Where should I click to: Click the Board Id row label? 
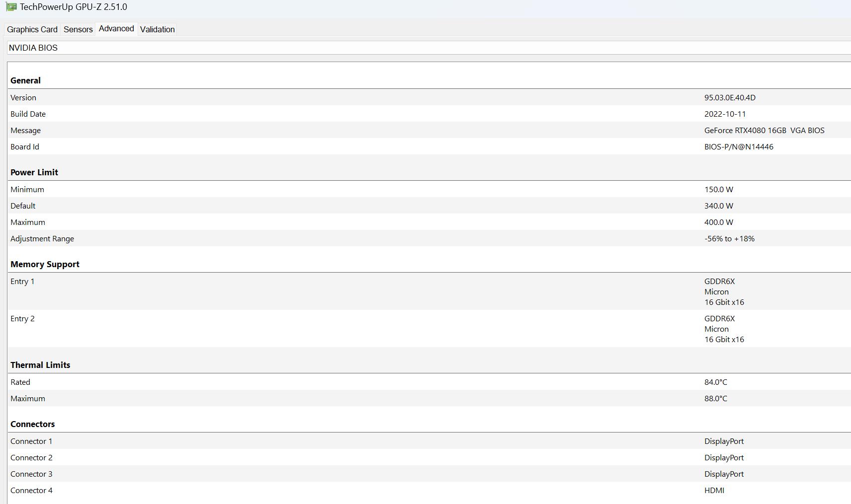tap(25, 147)
